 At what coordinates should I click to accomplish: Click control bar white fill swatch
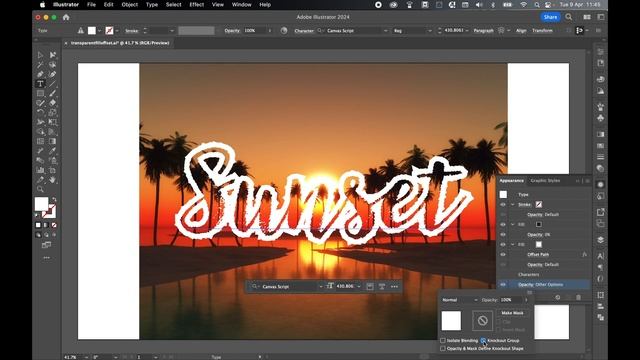coord(92,31)
